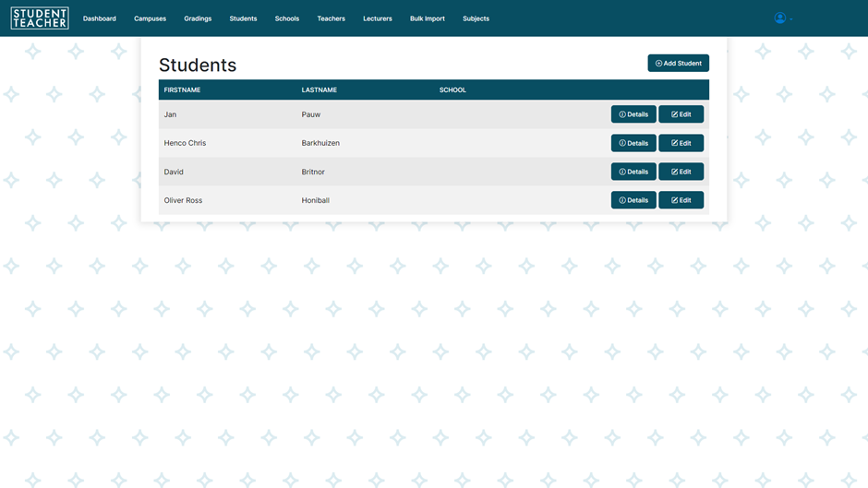The image size is (868, 488).
Task: Edit Oliver Ross Honiball
Action: click(681, 200)
